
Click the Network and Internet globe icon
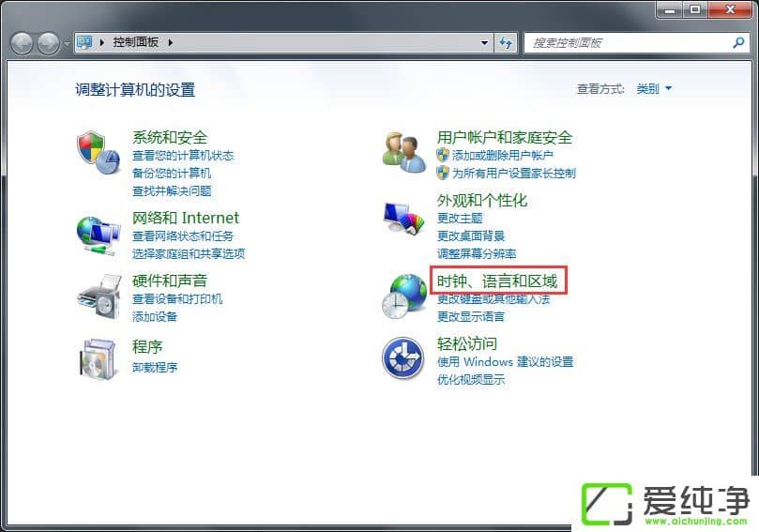[x=99, y=235]
